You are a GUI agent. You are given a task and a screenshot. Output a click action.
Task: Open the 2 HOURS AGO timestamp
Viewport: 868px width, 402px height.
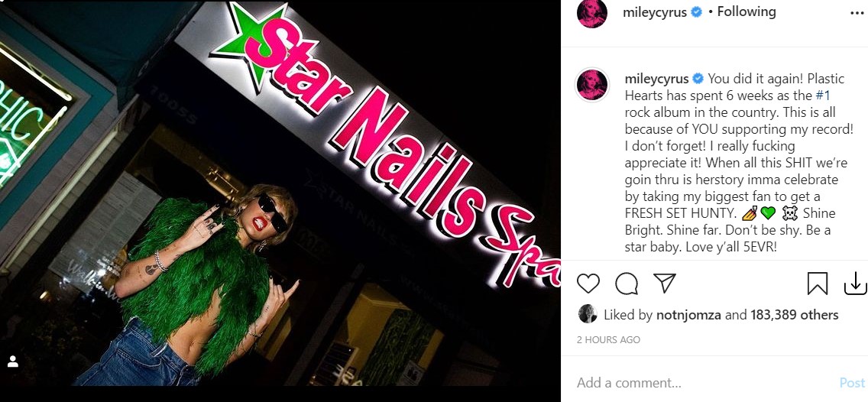pos(608,340)
